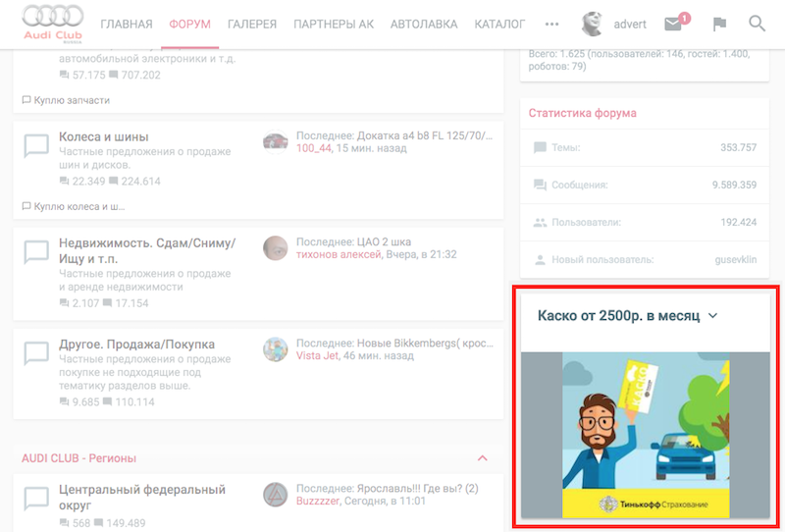Click avatar beside Новые Bikkembergs thread
The height and width of the screenshot is (532, 785).
click(x=276, y=349)
